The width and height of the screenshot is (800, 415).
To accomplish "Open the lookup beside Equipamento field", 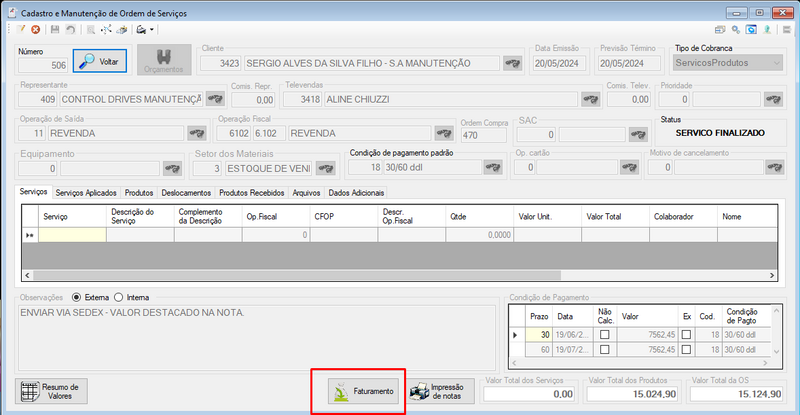I will coord(172,168).
